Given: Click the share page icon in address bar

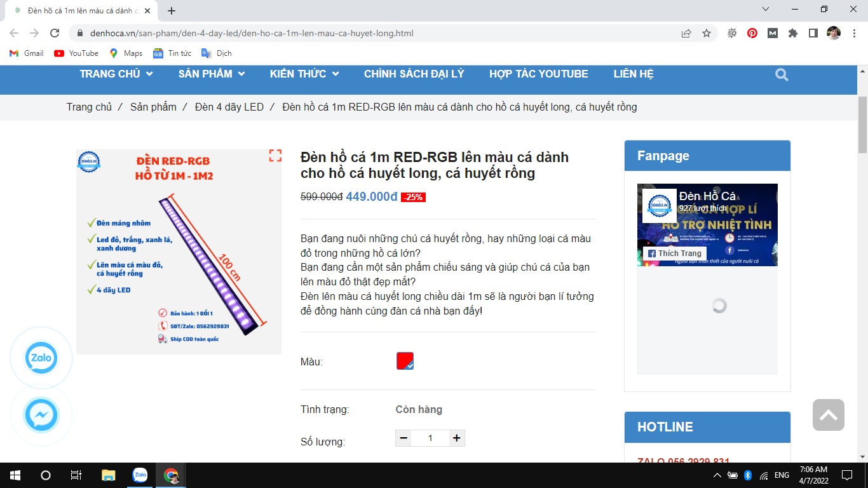Looking at the screenshot, I should coord(686,33).
